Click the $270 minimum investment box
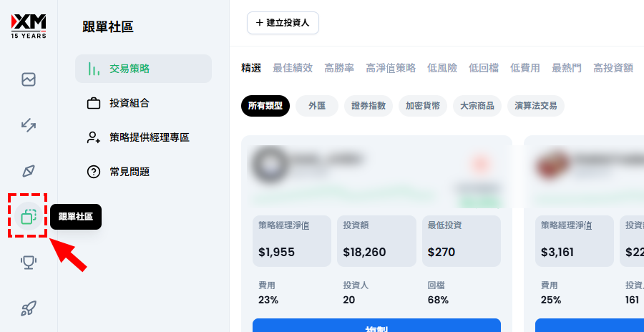The image size is (644, 332). 462,241
